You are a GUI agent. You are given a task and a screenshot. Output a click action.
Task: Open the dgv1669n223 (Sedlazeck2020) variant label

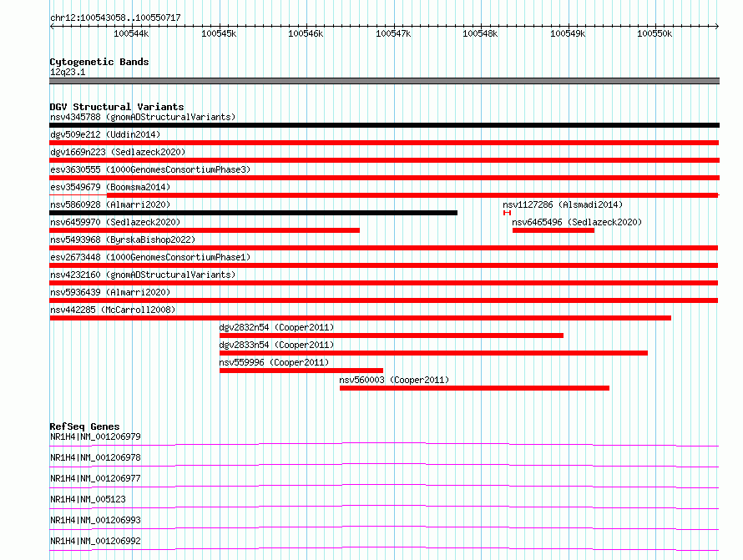click(118, 152)
